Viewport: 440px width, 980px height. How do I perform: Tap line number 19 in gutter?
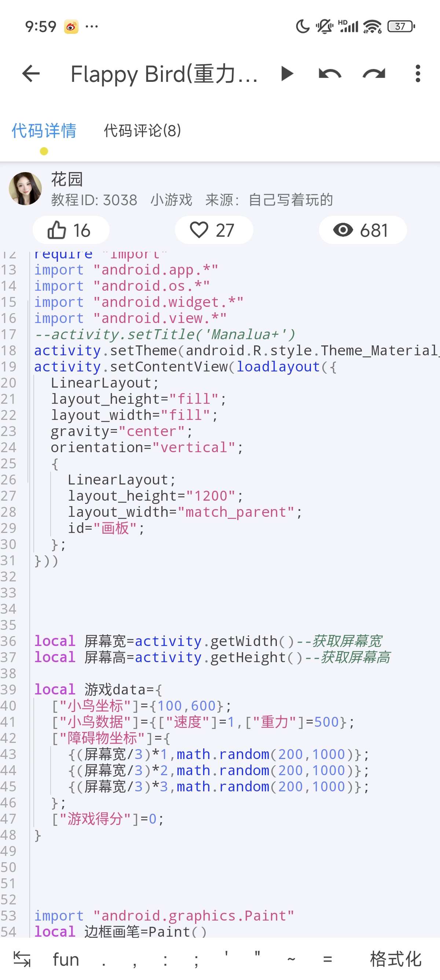click(8, 367)
